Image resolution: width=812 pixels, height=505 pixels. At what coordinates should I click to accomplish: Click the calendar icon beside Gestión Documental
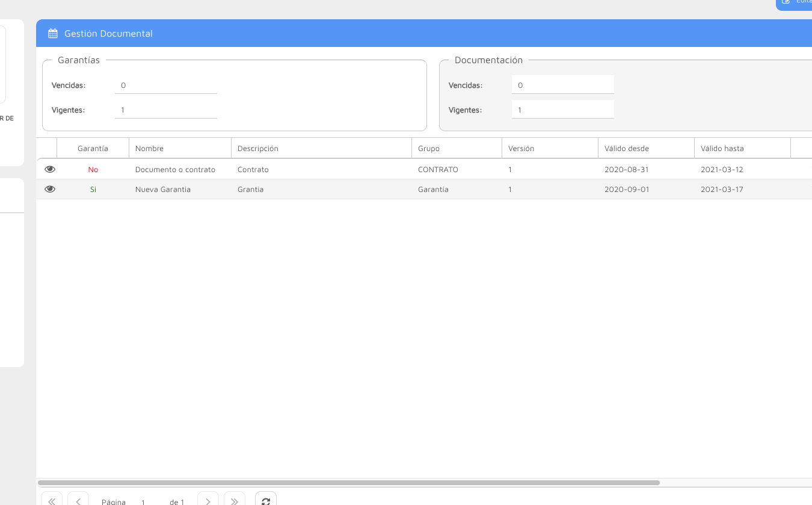53,34
